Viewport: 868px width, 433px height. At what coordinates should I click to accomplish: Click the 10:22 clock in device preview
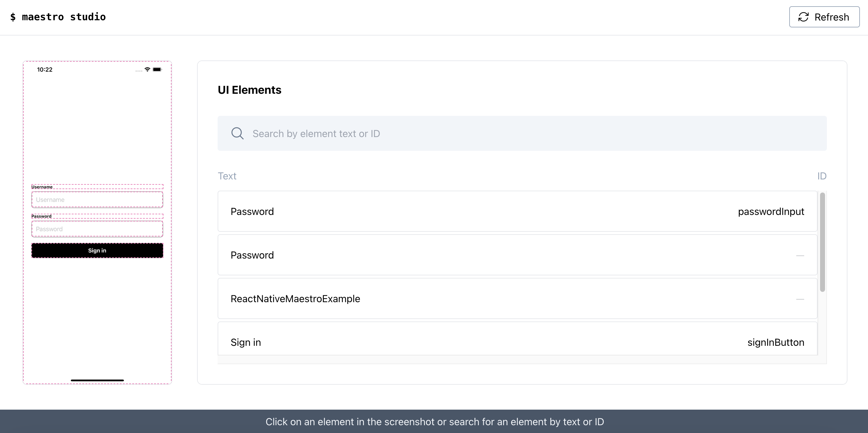45,69
